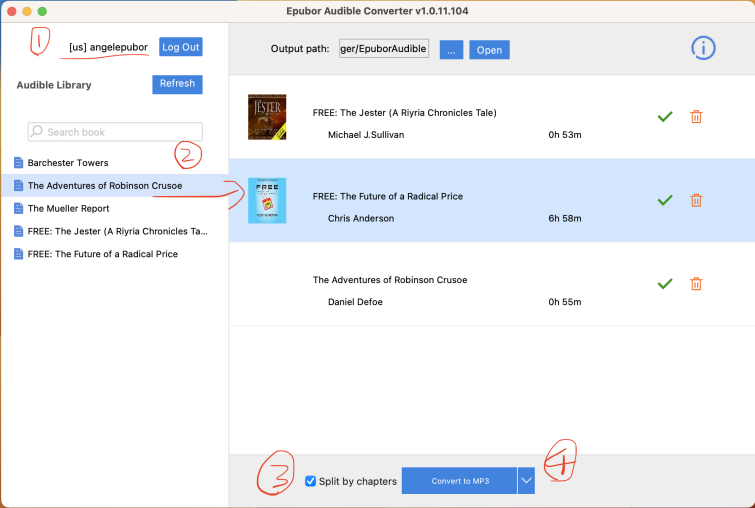Select FREE: The Jester in library list

(117, 231)
